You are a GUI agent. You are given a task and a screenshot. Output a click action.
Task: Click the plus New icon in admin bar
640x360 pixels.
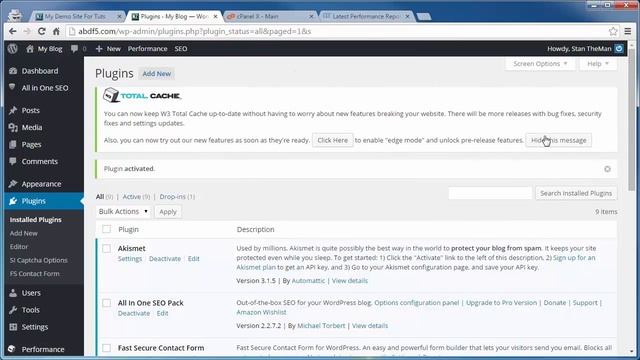(99, 49)
